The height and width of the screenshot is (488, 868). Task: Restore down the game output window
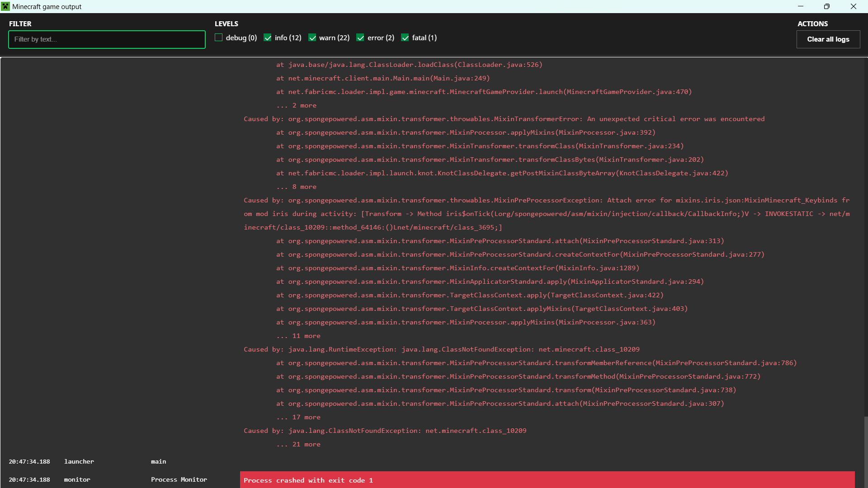click(x=827, y=6)
